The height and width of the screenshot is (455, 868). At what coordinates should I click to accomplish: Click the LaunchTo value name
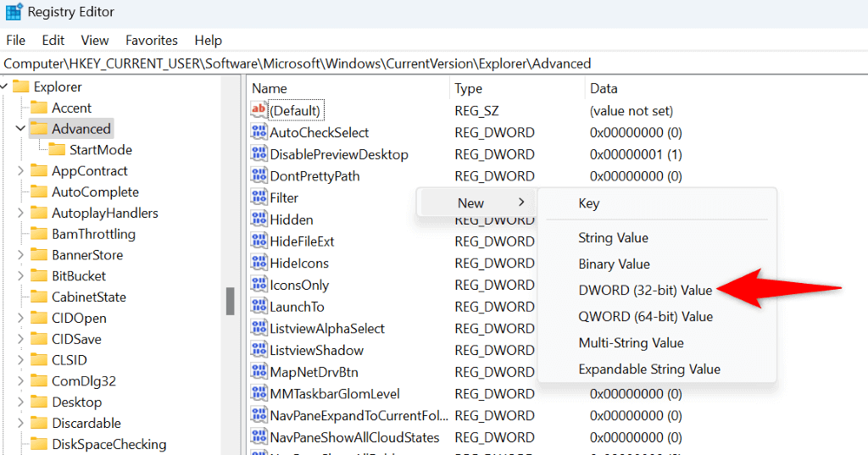297,307
